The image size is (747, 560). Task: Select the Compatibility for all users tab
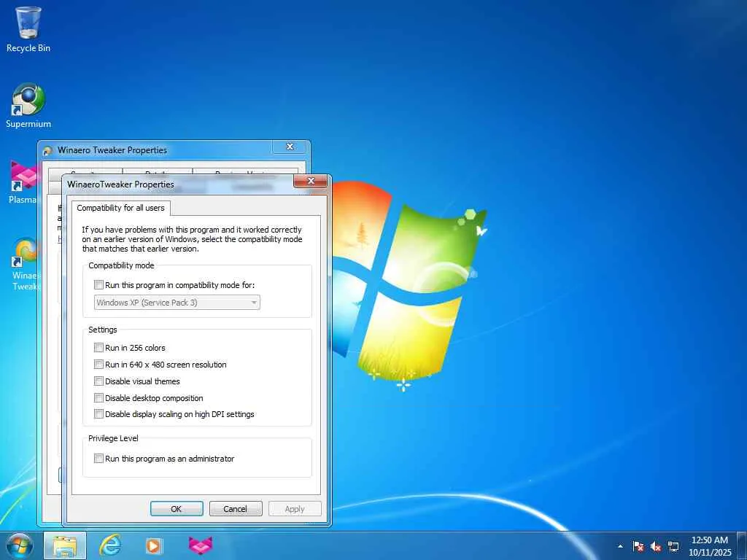point(120,208)
